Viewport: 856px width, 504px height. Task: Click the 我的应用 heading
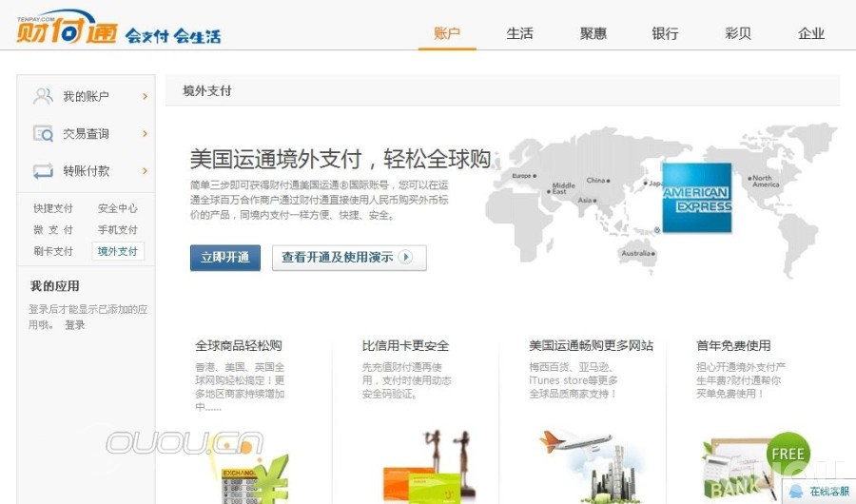click(54, 286)
